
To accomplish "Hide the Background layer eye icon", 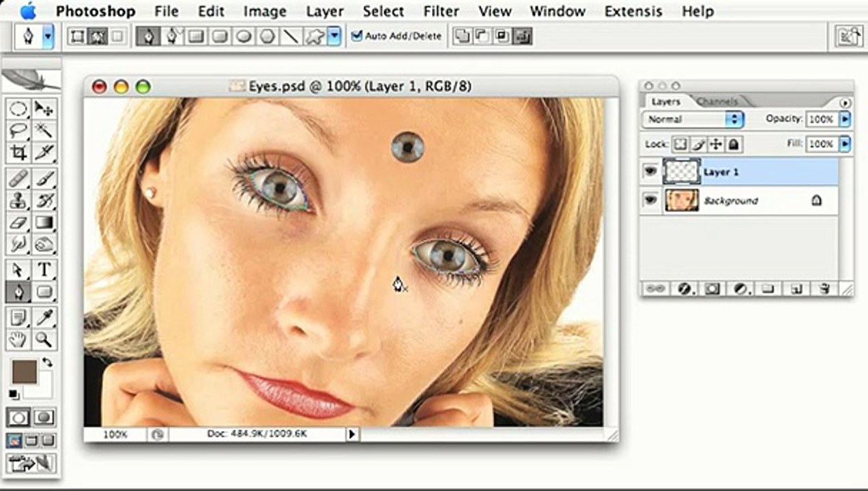I will (650, 200).
